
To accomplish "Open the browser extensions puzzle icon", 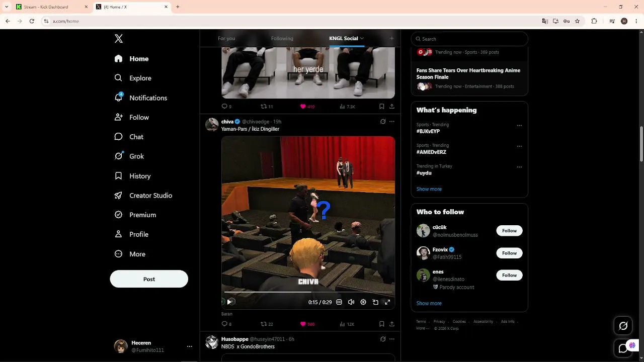I will [x=594, y=21].
